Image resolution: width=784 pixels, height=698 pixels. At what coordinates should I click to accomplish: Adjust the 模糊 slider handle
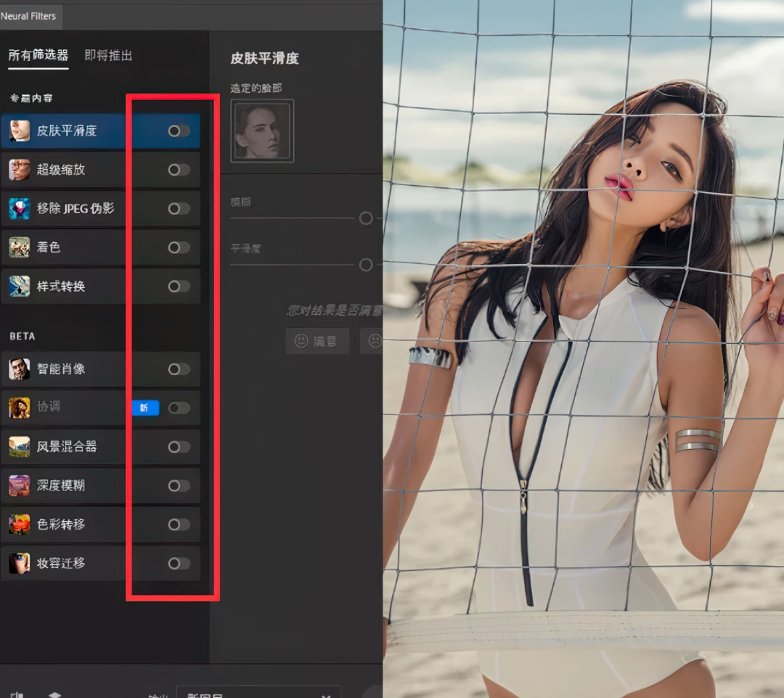point(366,218)
